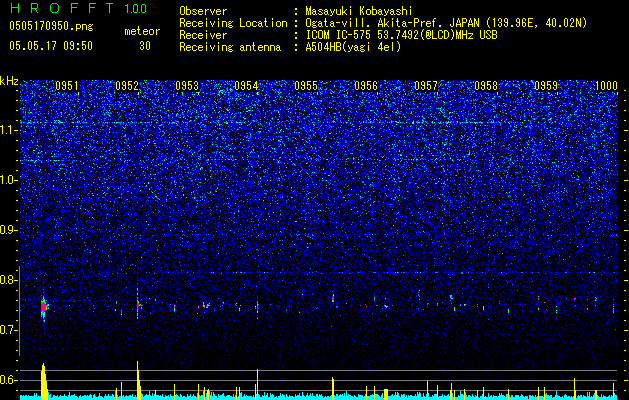This screenshot has width=629, height=400.
Task: Click the yellow power spike under 0954
Action: [257, 384]
